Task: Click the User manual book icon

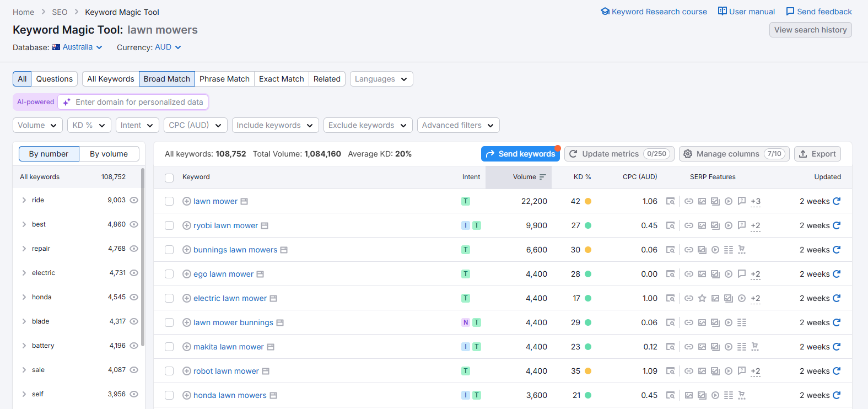Action: pyautogui.click(x=723, y=11)
